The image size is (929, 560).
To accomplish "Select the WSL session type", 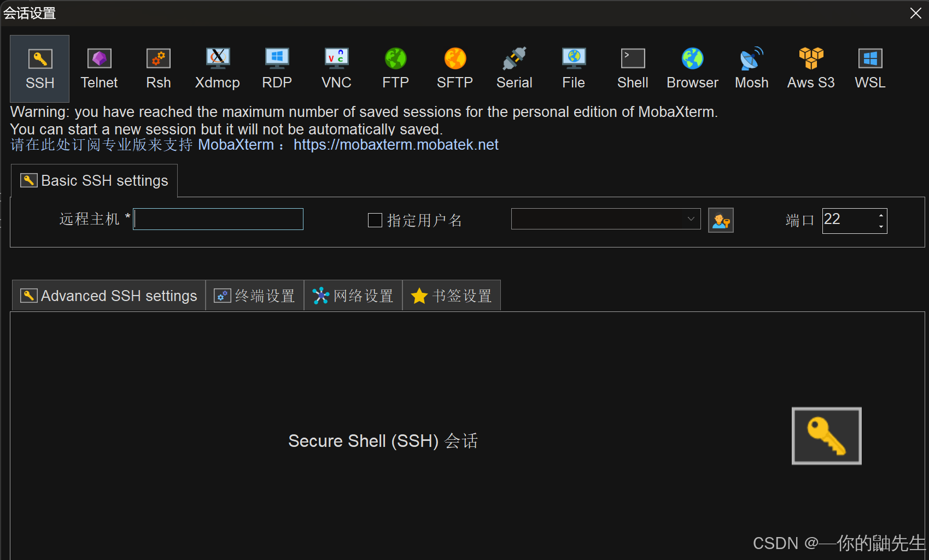I will pyautogui.click(x=870, y=69).
